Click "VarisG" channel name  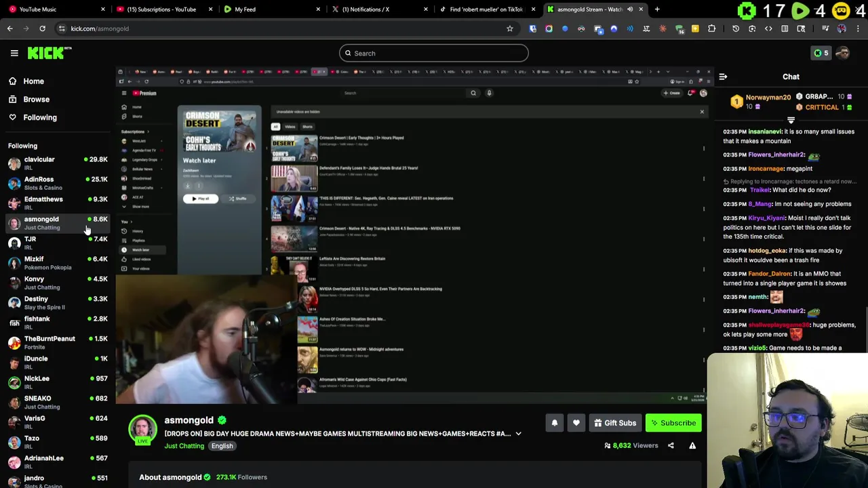[x=35, y=418]
